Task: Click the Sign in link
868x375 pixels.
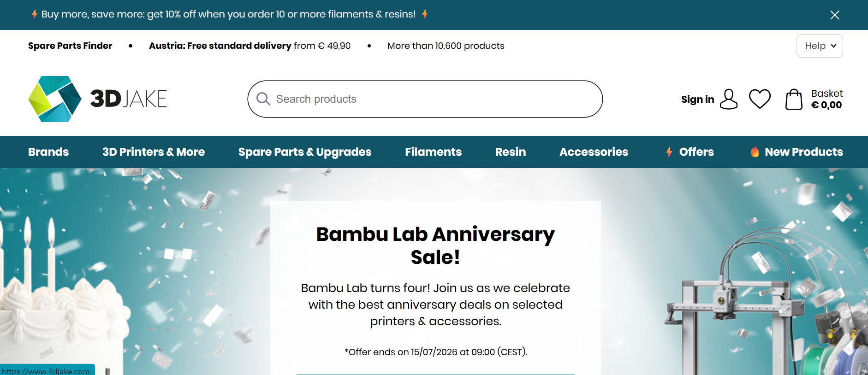Action: tap(697, 99)
